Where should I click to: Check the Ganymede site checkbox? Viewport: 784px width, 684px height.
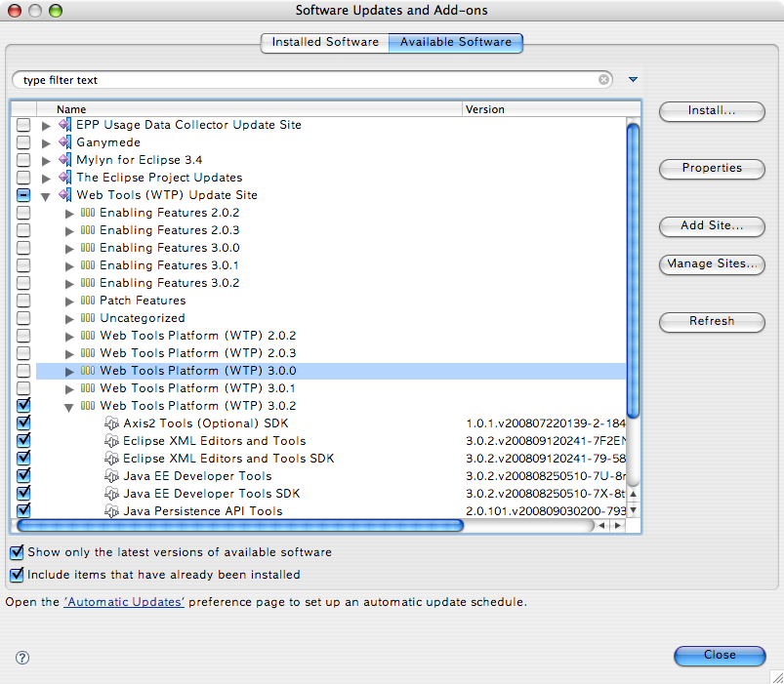point(23,142)
